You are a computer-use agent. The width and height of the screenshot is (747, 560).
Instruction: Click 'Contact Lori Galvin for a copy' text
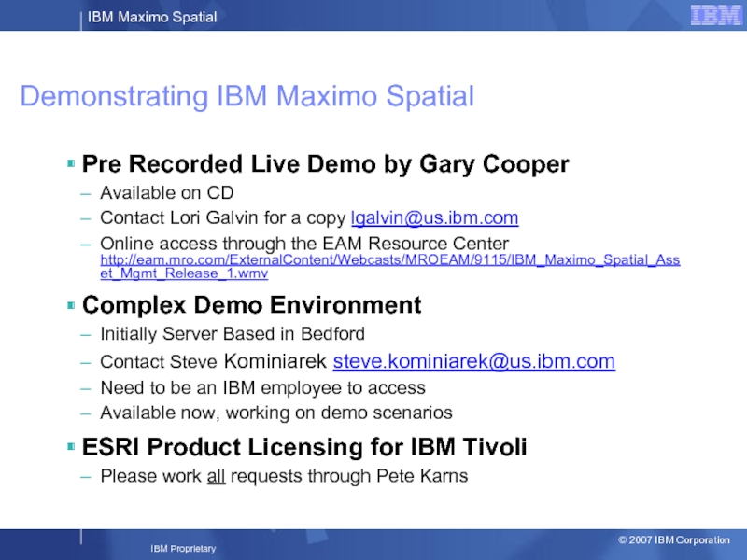[x=223, y=218]
